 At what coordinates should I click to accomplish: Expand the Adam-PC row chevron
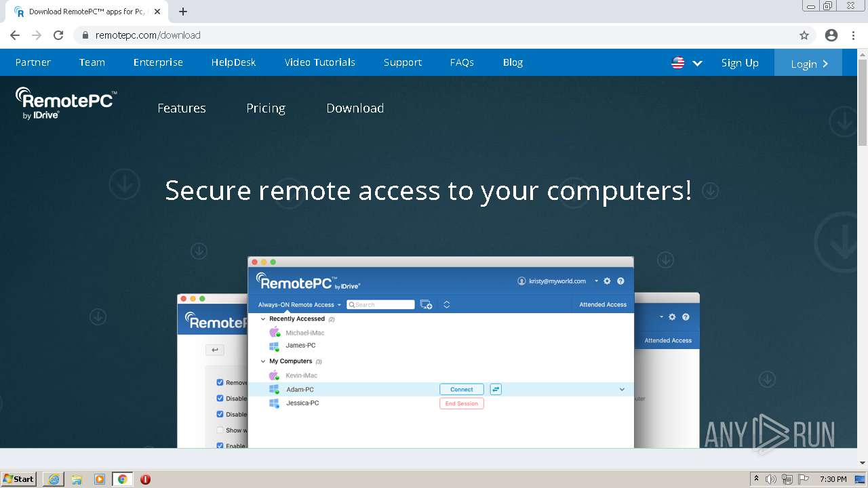pyautogui.click(x=622, y=390)
